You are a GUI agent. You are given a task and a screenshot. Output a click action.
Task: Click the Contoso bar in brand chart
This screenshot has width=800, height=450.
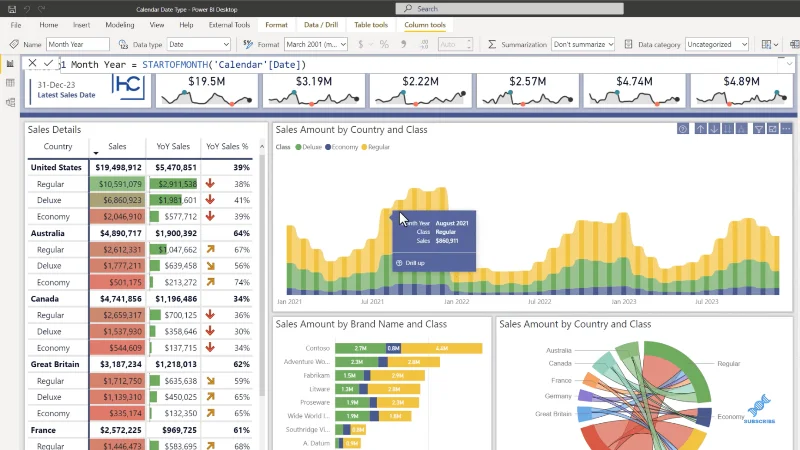[x=408, y=348]
